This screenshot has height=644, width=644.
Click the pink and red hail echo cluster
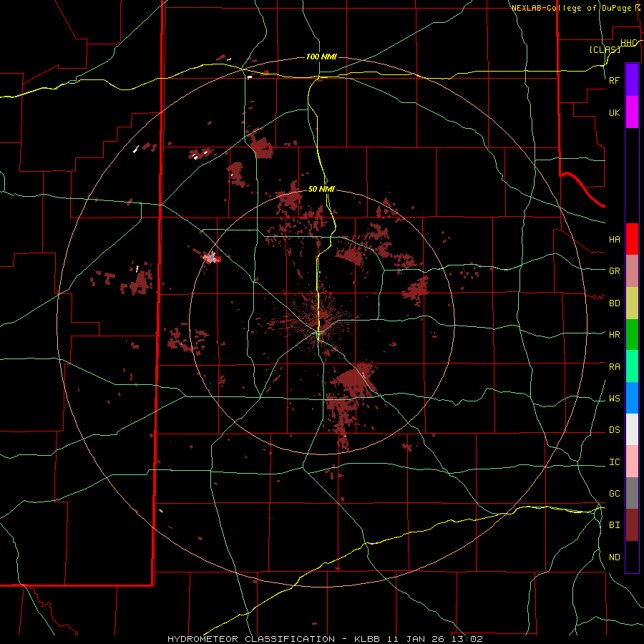click(212, 258)
